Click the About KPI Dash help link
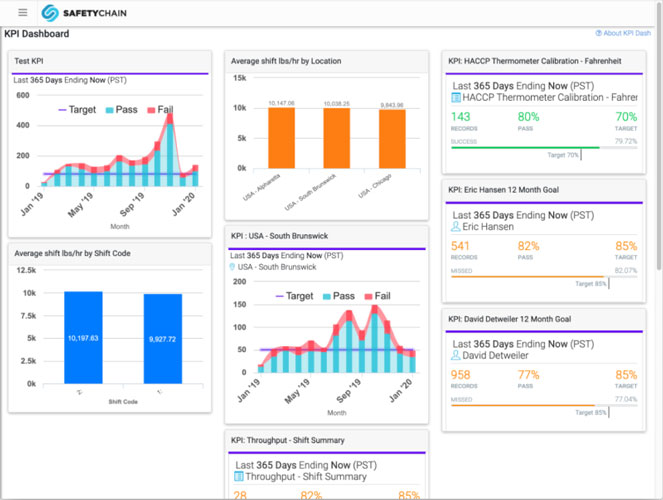Image resolution: width=663 pixels, height=500 pixels. (x=623, y=34)
